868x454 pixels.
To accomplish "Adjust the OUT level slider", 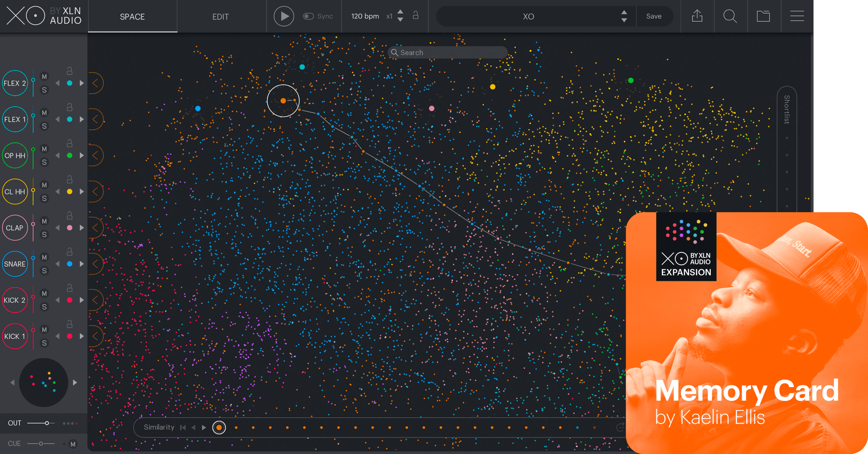I will tap(41, 423).
